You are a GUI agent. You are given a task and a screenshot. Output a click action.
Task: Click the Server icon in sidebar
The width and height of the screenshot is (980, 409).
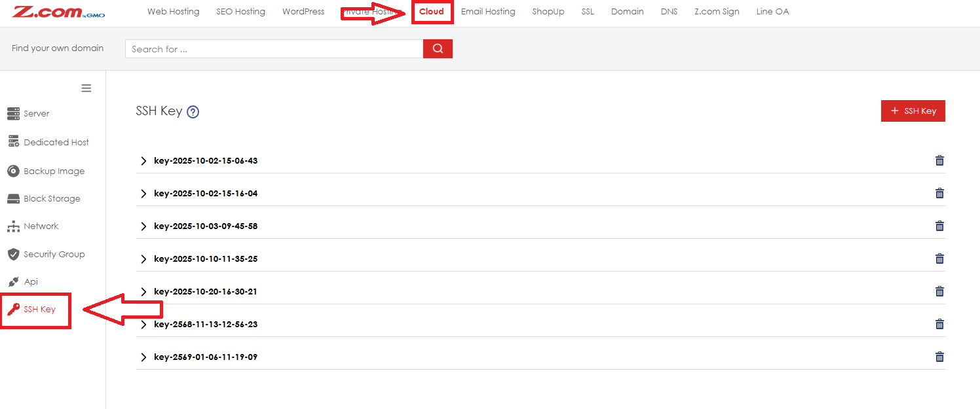[x=13, y=114]
